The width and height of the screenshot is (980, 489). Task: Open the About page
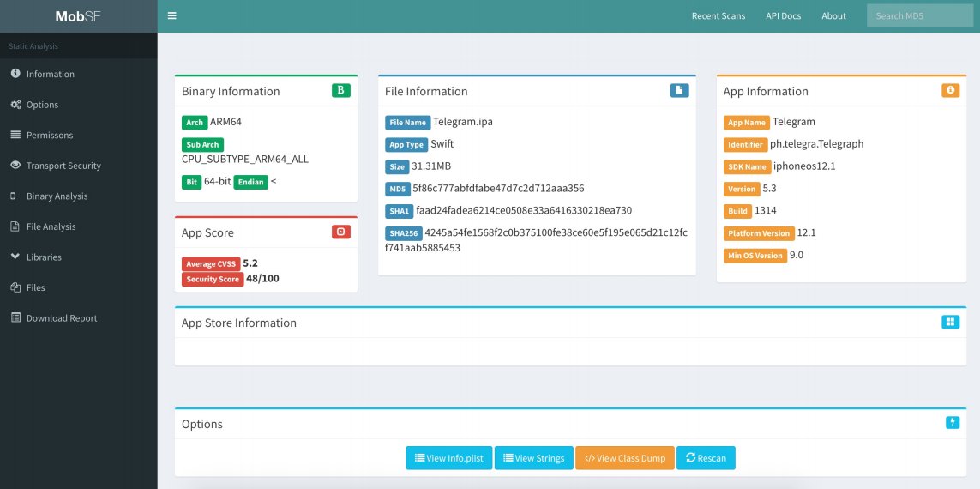pyautogui.click(x=833, y=16)
